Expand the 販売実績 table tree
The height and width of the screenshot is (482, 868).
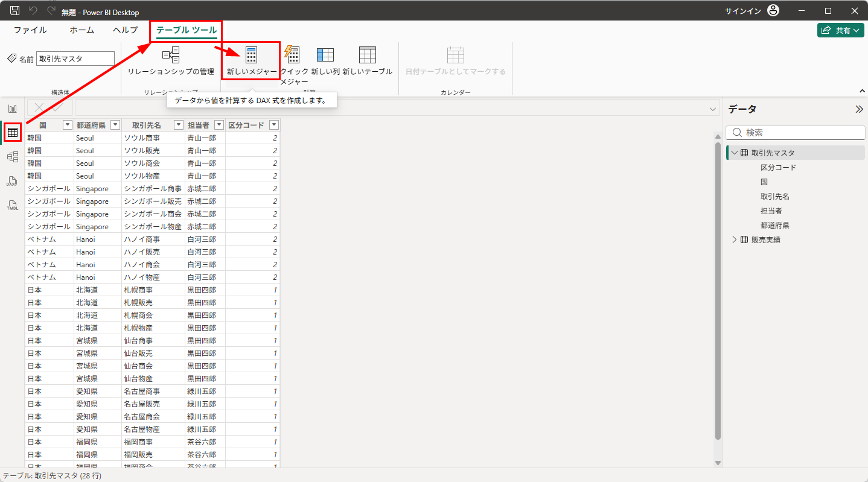click(734, 239)
